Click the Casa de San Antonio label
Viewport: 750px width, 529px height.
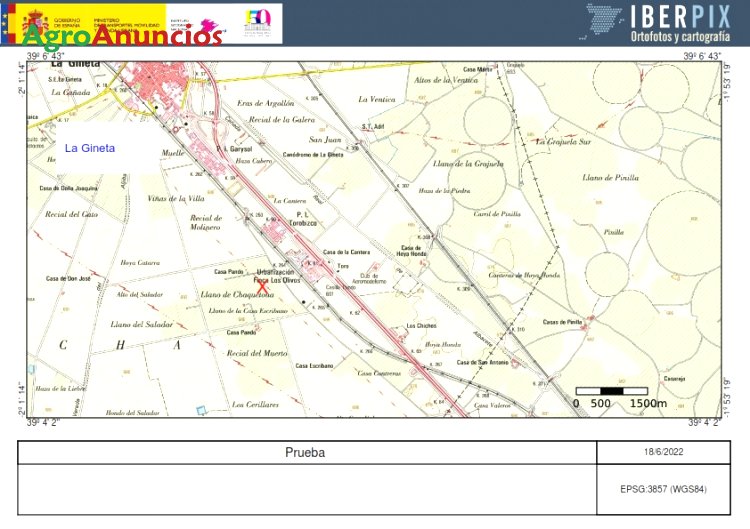coord(483,362)
